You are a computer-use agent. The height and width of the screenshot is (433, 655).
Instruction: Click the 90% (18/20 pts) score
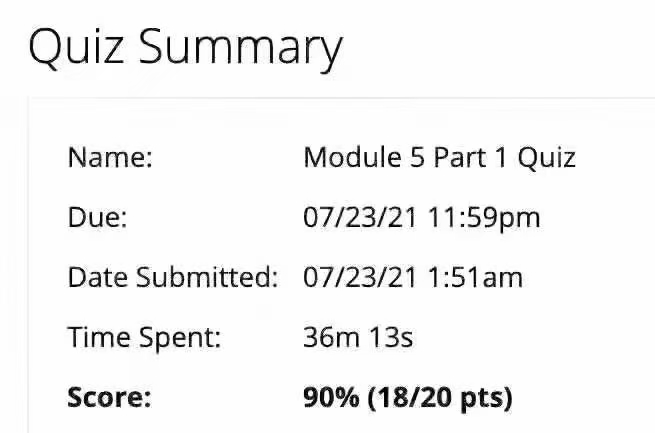408,398
